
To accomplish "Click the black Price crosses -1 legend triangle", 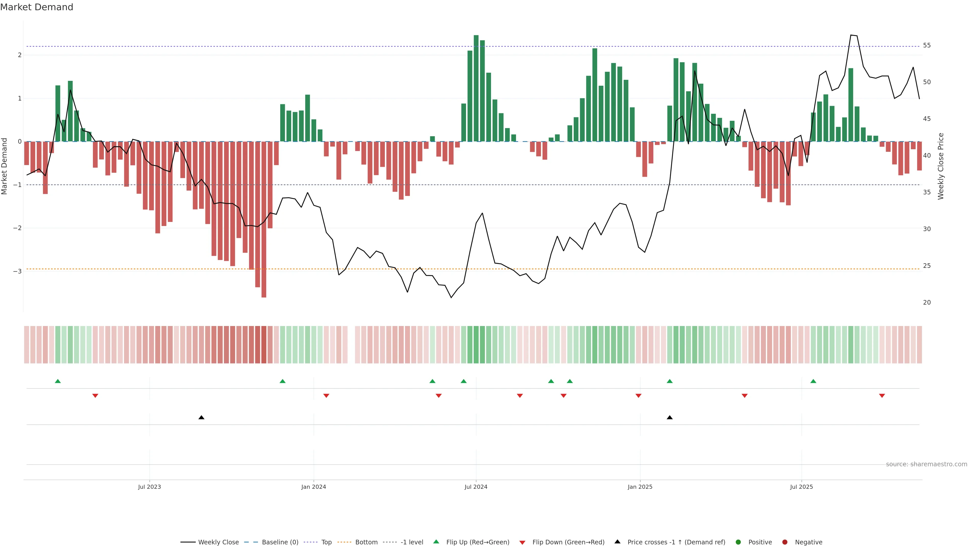I will pyautogui.click(x=617, y=542).
